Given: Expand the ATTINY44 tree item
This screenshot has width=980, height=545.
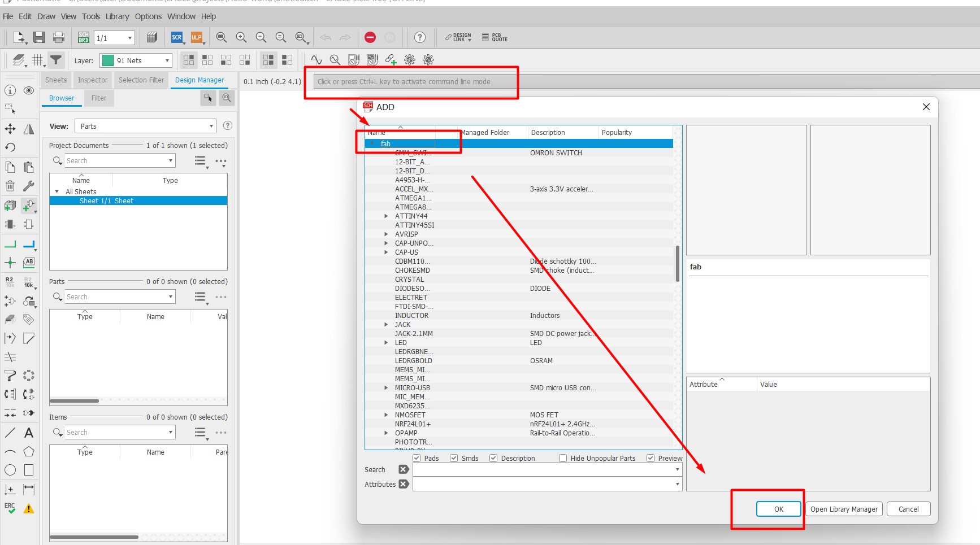Looking at the screenshot, I should click(386, 216).
